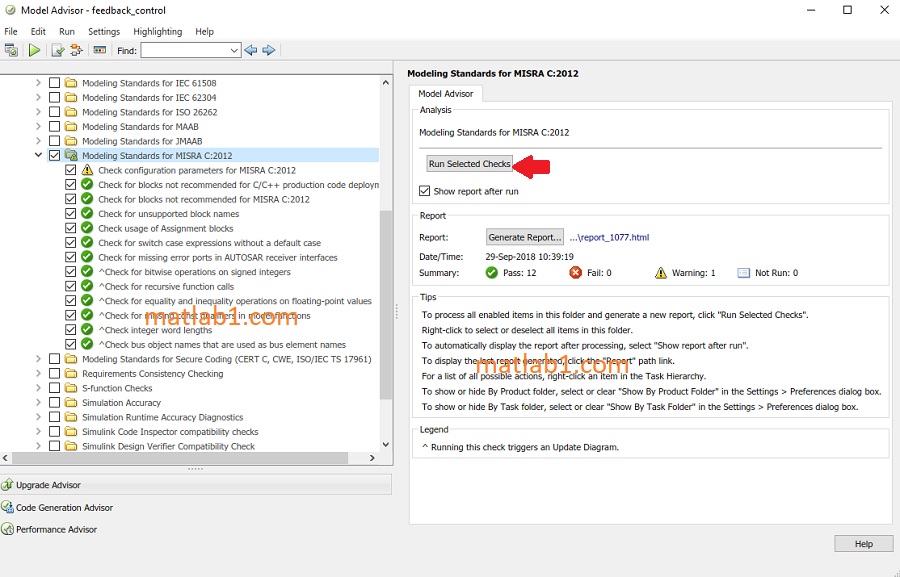Screen dimensions: 900x577
Task: Click the Upgrade Advisor icon
Action: 7,485
